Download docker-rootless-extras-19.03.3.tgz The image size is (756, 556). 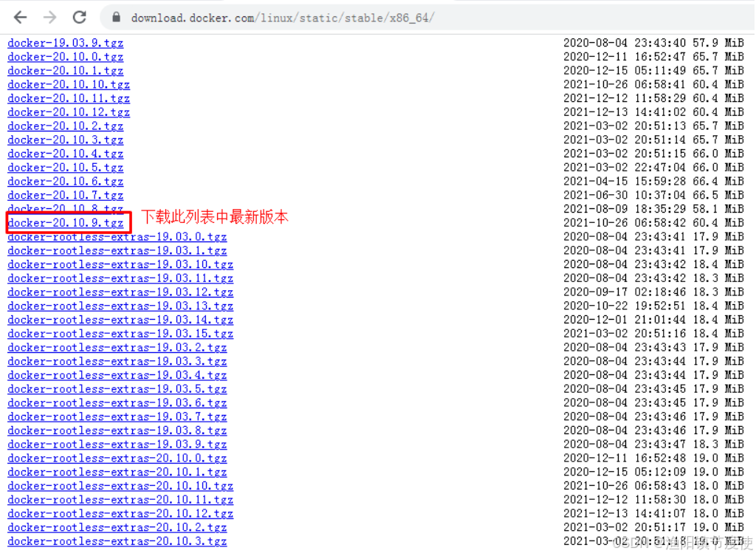coord(117,362)
